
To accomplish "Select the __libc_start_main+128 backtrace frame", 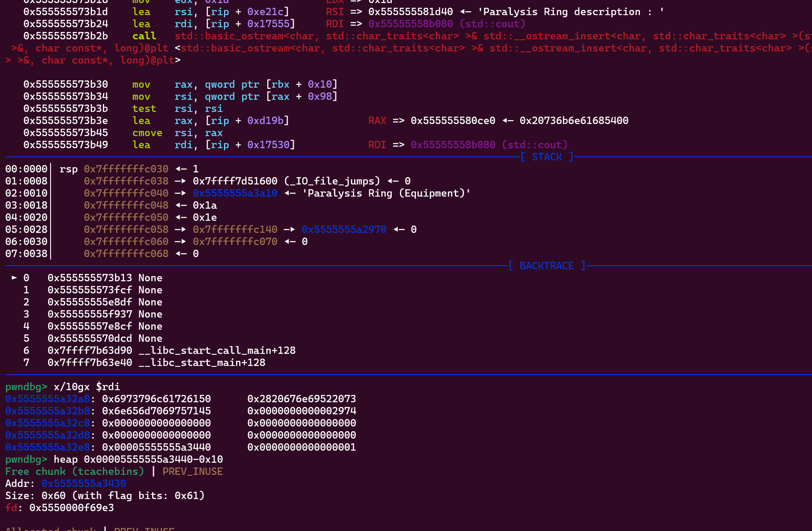I will (x=201, y=362).
